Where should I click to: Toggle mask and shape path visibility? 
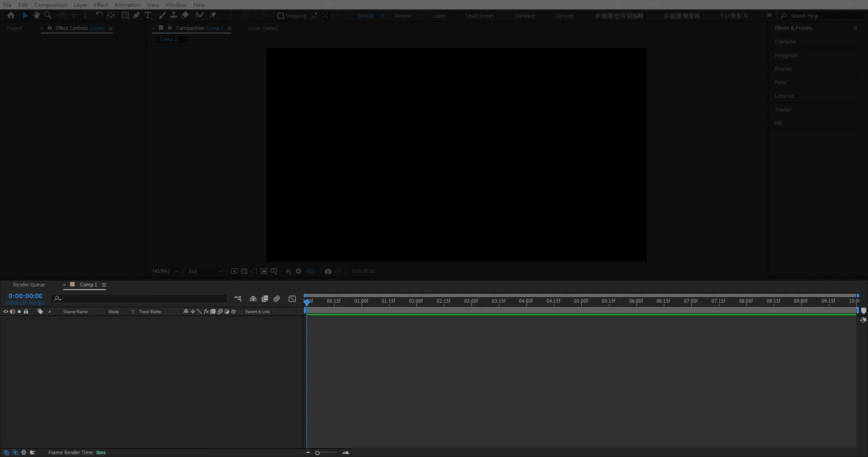[254, 271]
